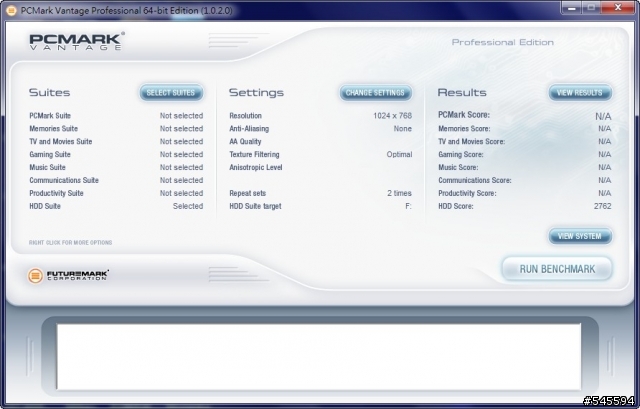Image resolution: width=640 pixels, height=409 pixels.
Task: Click the Anisotropic Level label
Action: point(256,167)
